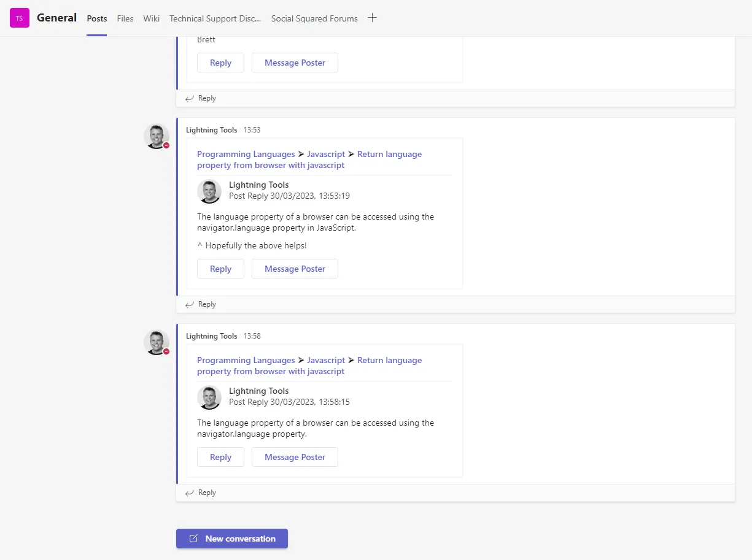Click Message Poster on the 13:58 post
The width and height of the screenshot is (752, 560).
click(295, 457)
